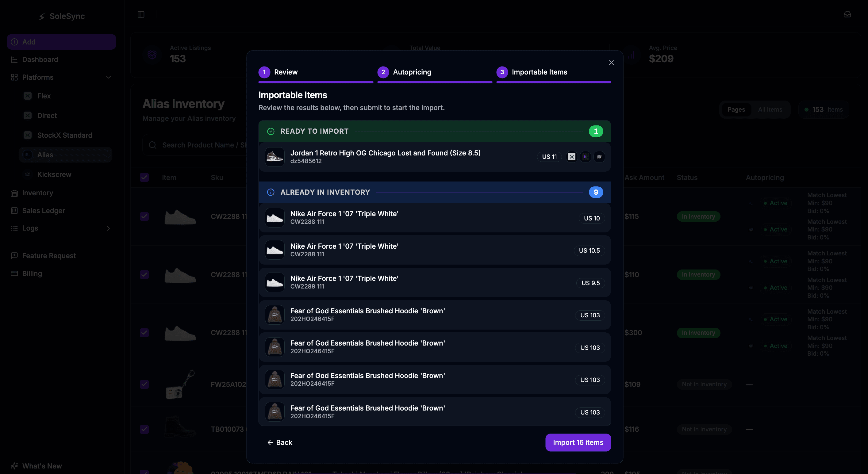Screen dimensions: 868x474
Task: Close the import dialog with the X
Action: tap(611, 63)
